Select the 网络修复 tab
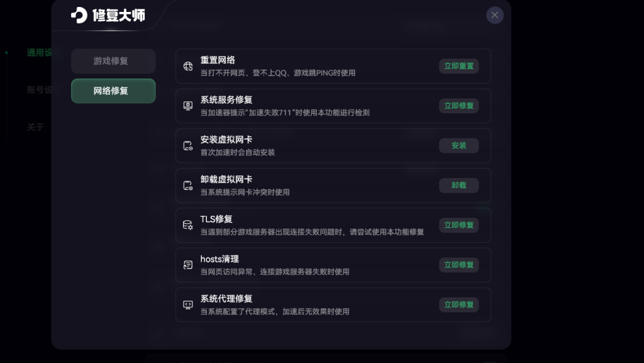Screen dimensions: 644x363 pos(113,91)
